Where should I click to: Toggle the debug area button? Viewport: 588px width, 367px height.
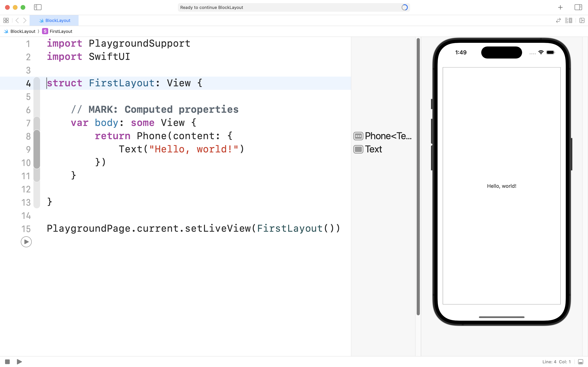580,362
